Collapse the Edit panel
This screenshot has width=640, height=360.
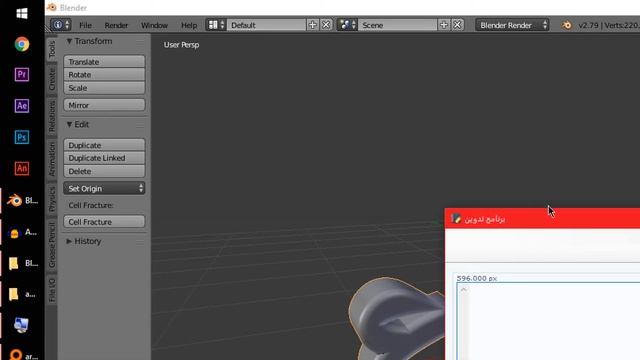point(69,124)
